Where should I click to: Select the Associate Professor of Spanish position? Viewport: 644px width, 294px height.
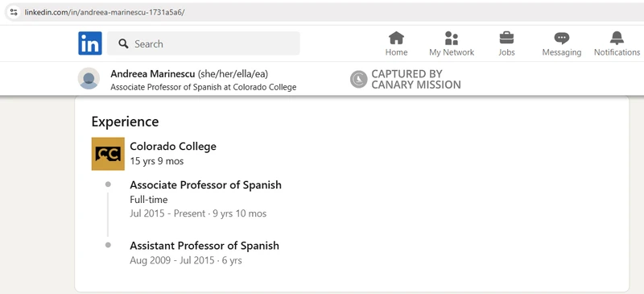(x=206, y=185)
